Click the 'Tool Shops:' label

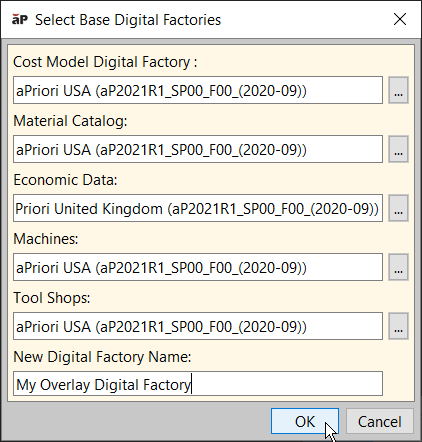pos(52,298)
